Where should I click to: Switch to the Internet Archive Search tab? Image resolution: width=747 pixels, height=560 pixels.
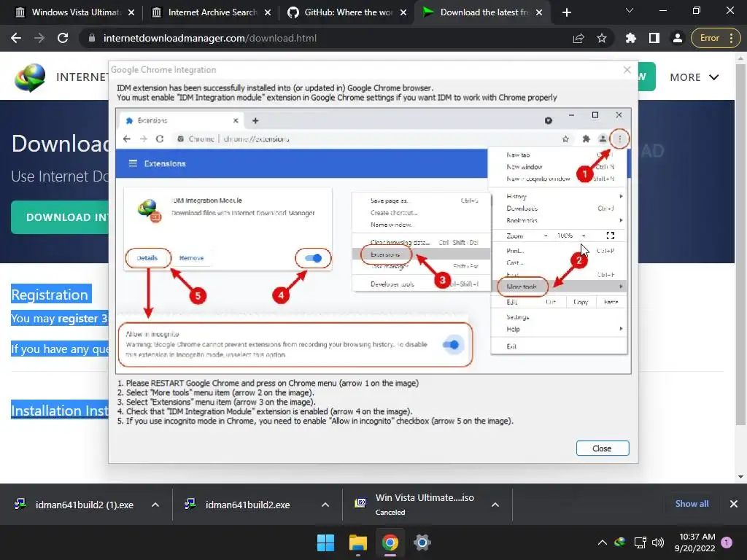[208, 12]
